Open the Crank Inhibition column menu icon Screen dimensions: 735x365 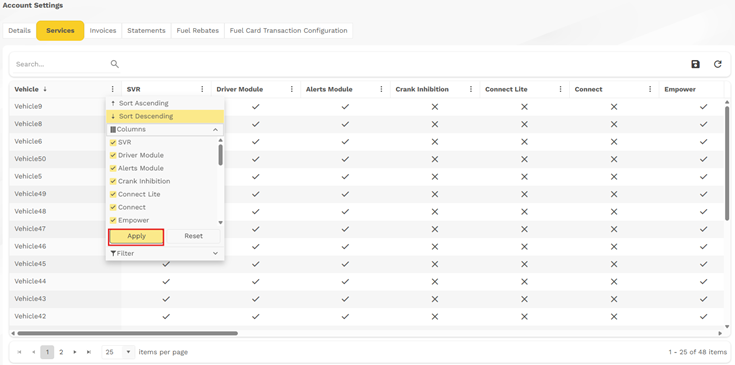pos(471,89)
